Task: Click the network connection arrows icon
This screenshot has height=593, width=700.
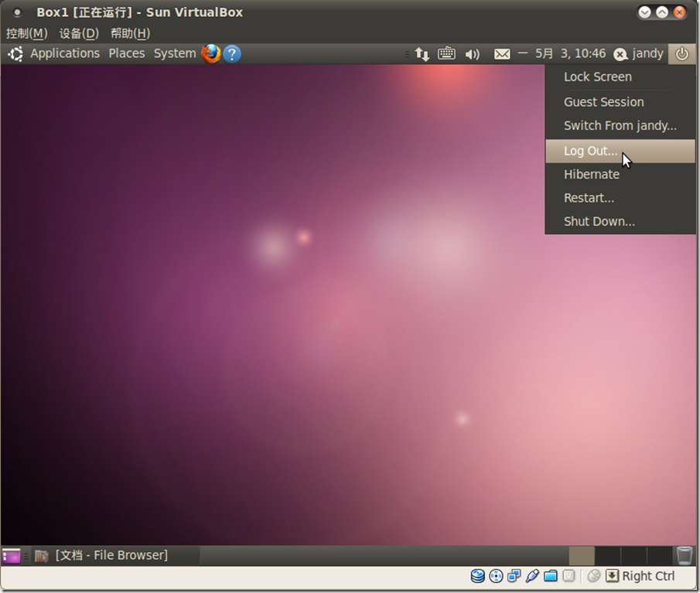Action: click(422, 54)
